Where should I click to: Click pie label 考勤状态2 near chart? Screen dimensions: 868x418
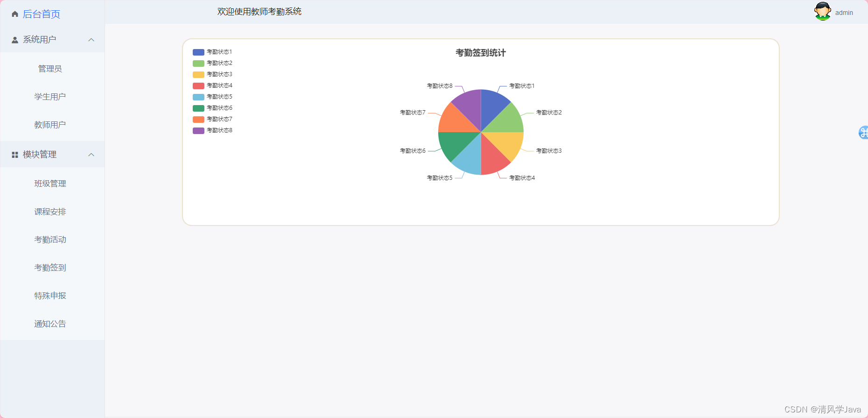point(549,113)
